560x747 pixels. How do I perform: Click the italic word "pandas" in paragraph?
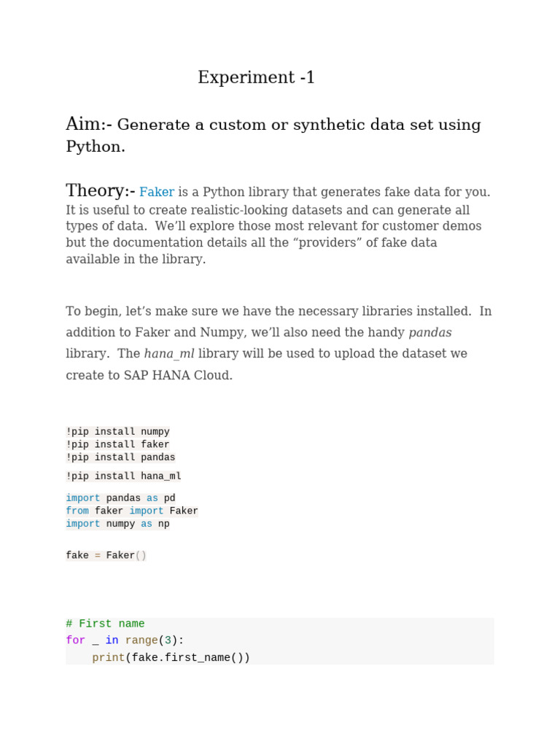coord(430,333)
